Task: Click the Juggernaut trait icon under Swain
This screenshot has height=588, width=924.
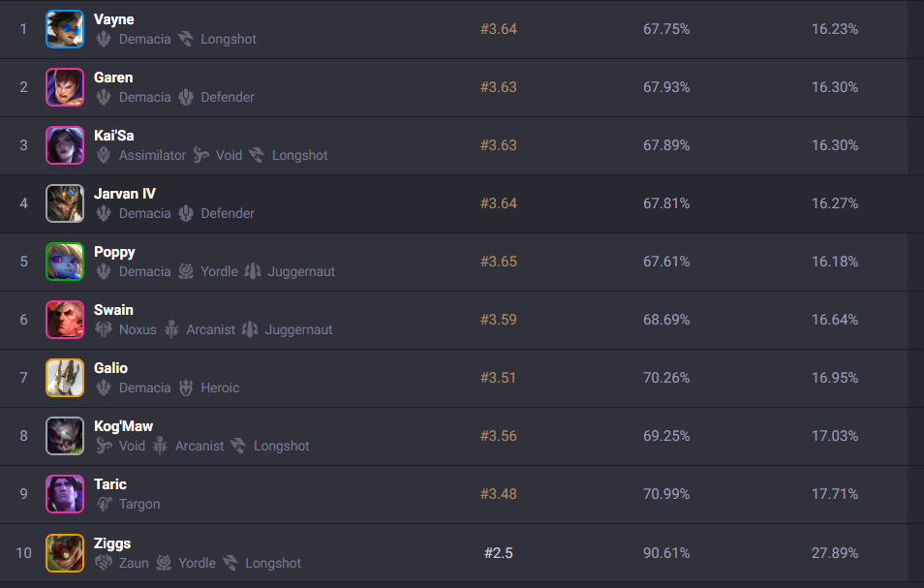Action: point(251,330)
